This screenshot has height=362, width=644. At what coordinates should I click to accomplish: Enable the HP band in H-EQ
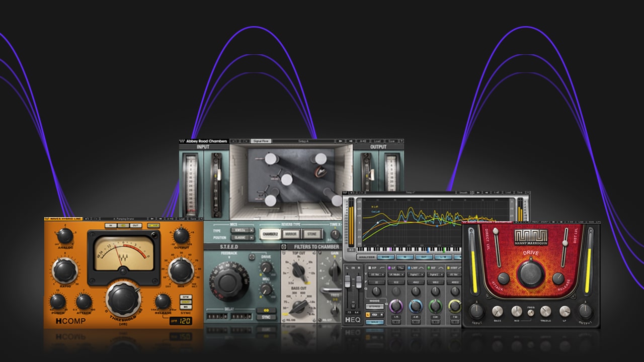click(369, 267)
